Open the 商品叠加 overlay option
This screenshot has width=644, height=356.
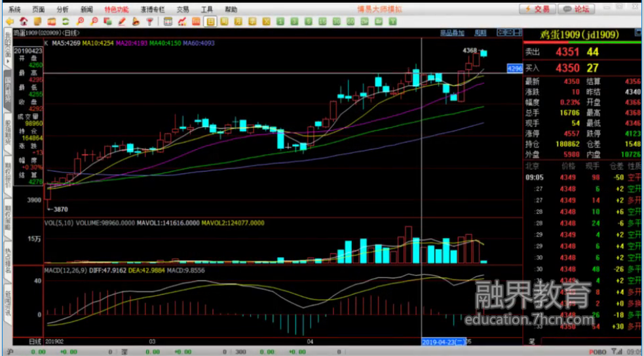[x=452, y=33]
